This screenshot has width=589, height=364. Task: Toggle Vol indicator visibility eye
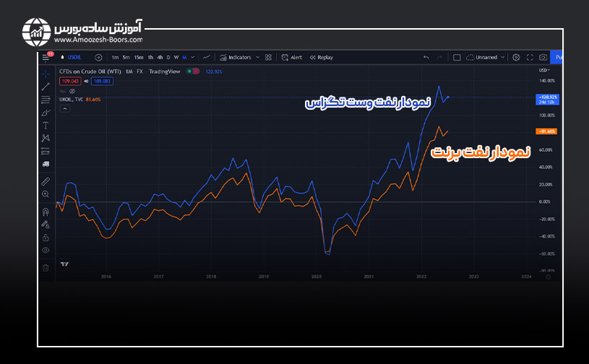(x=72, y=91)
